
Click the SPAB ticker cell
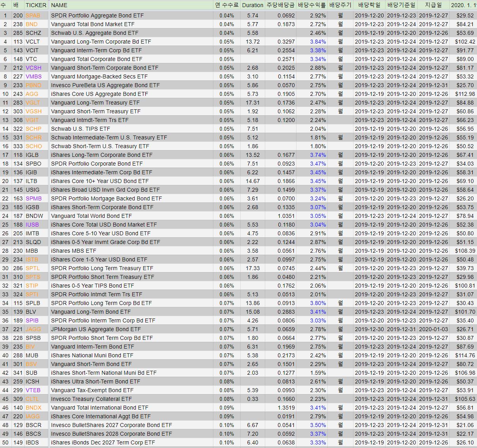click(x=33, y=15)
